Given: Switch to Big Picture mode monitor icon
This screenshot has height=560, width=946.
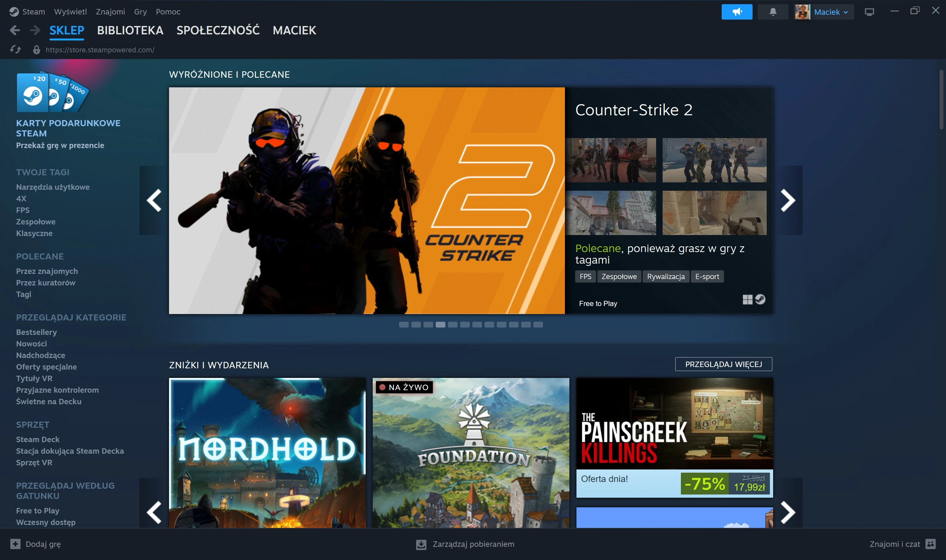Looking at the screenshot, I should click(x=869, y=12).
